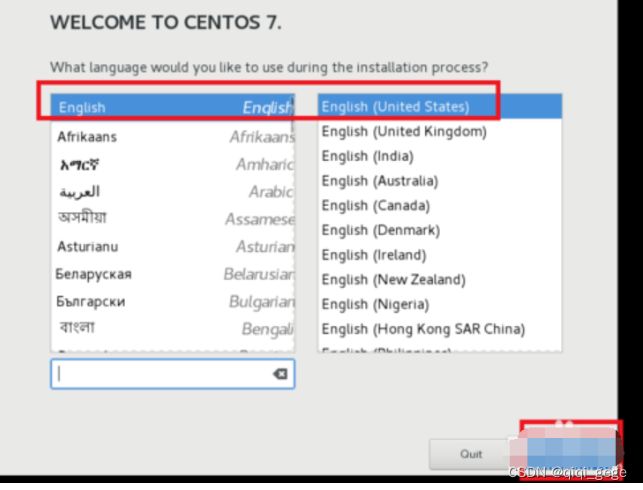Image resolution: width=643 pixels, height=490 pixels.
Task: Select Assamese language row
Action: pos(173,219)
